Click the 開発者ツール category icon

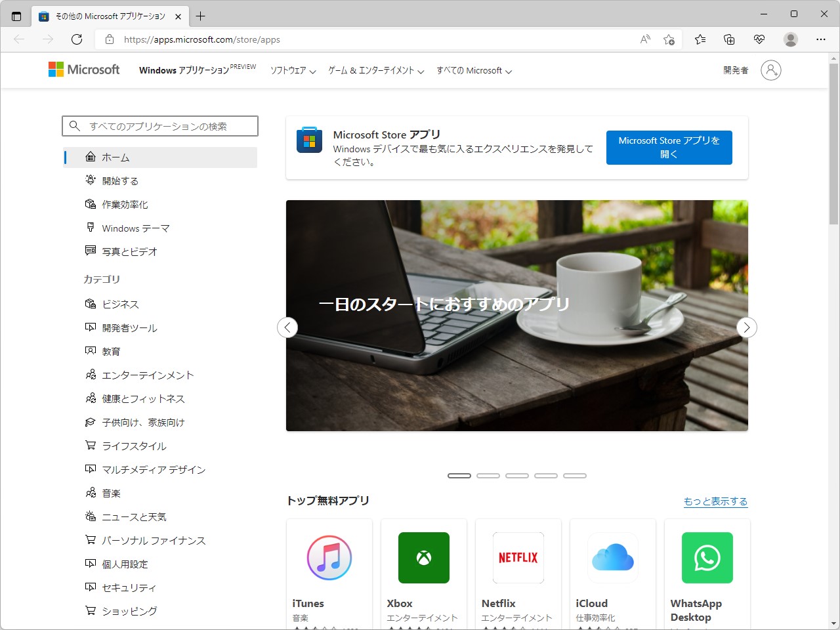click(x=91, y=327)
